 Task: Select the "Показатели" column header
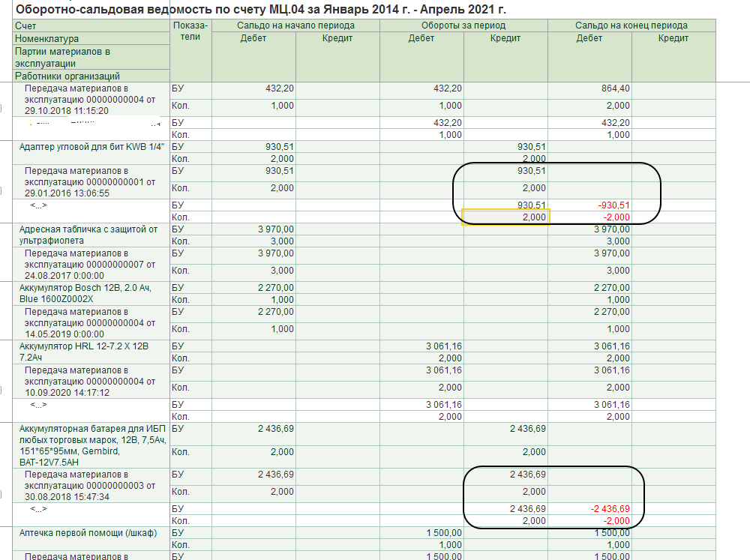click(191, 31)
